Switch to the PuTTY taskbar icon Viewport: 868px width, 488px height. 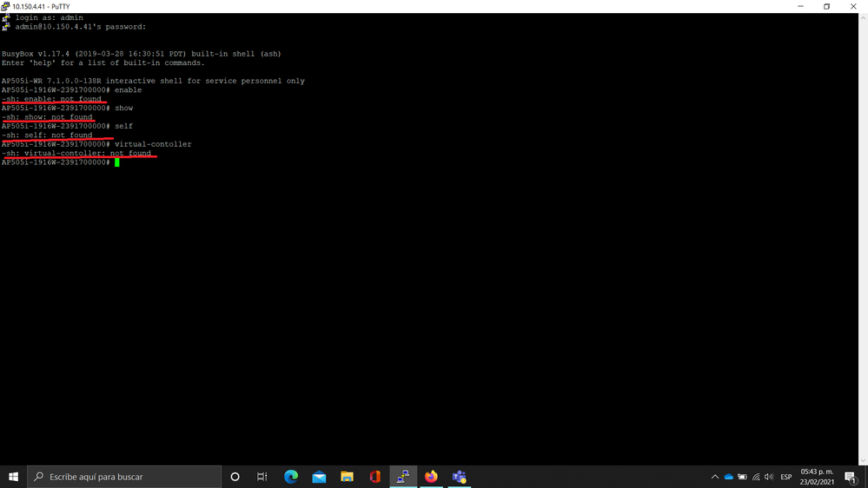click(403, 477)
